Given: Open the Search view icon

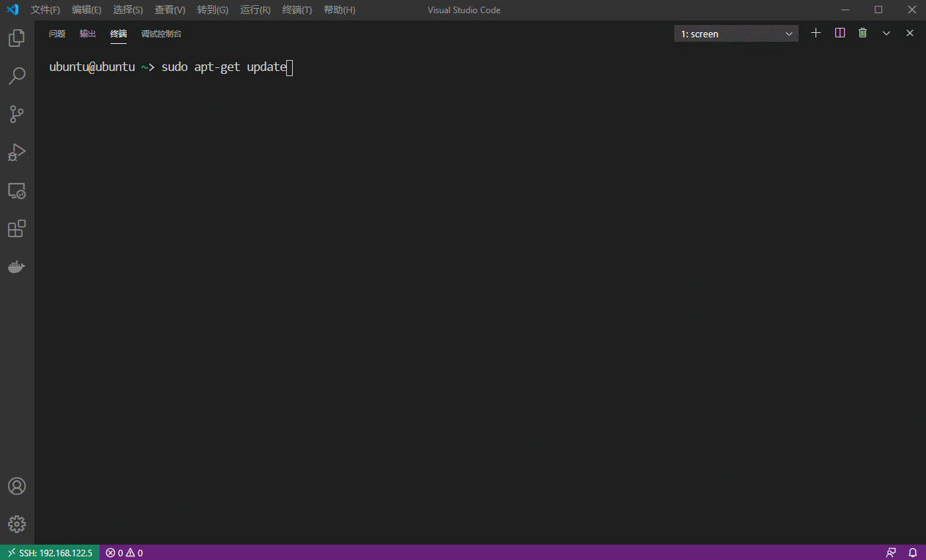Looking at the screenshot, I should pos(17,76).
